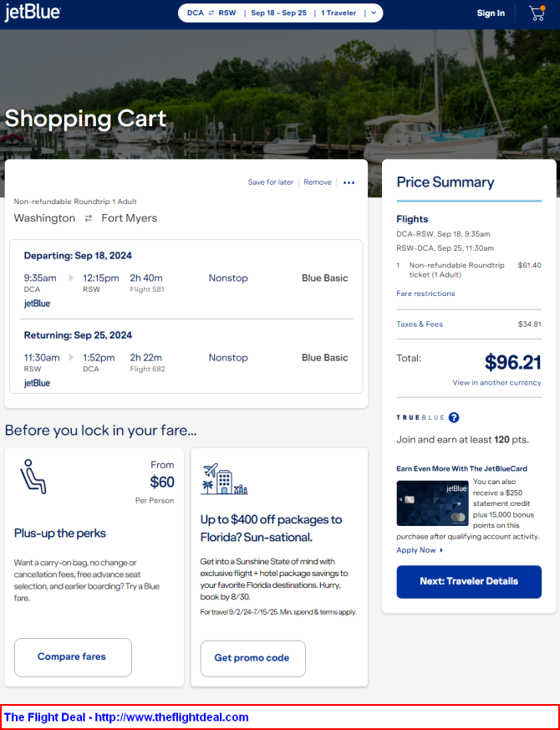
Task: Click the Returning: Sep 25, 2024 heading
Action: [78, 335]
